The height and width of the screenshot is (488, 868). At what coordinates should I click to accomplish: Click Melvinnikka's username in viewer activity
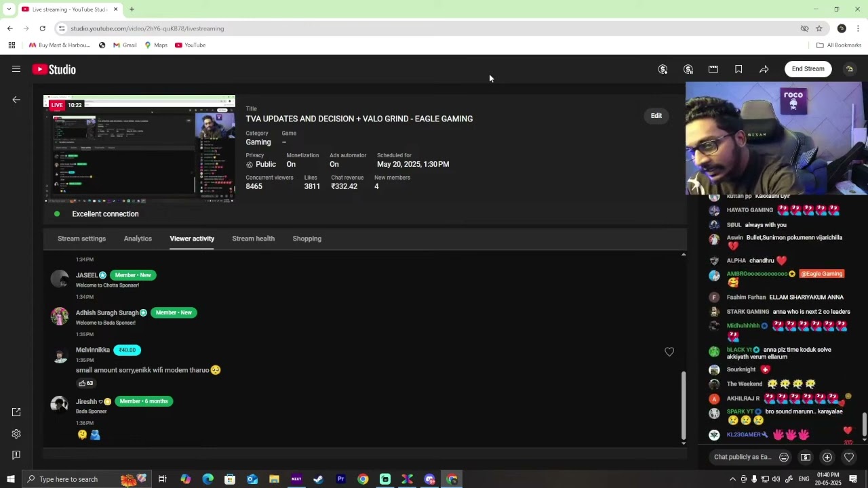click(93, 350)
